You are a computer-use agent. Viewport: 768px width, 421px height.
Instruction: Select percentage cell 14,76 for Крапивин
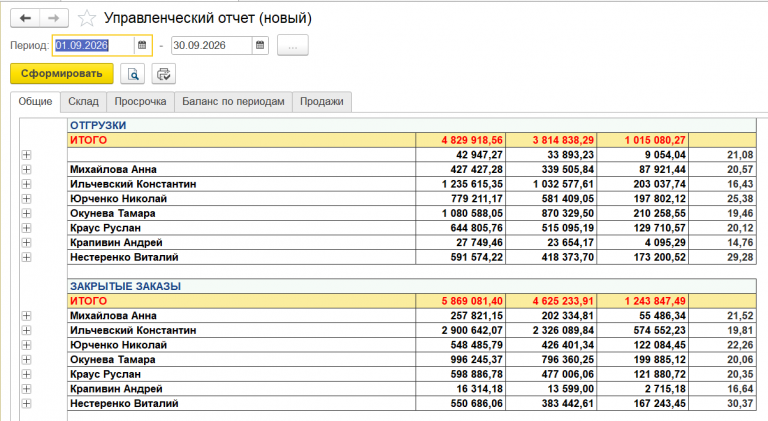[722, 243]
